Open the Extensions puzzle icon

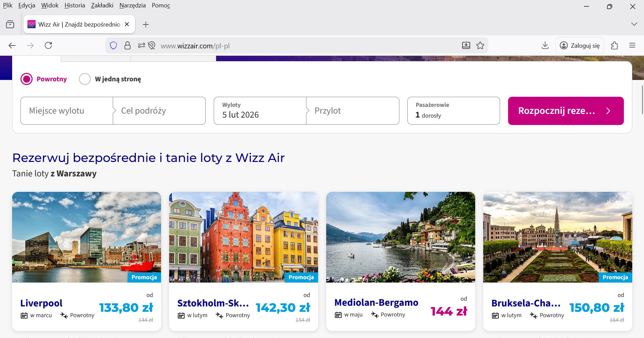(x=614, y=45)
